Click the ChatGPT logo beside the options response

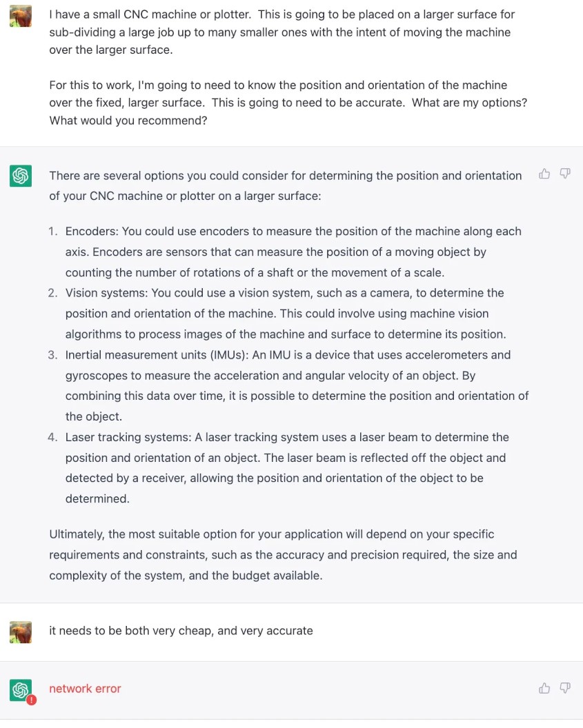point(21,176)
